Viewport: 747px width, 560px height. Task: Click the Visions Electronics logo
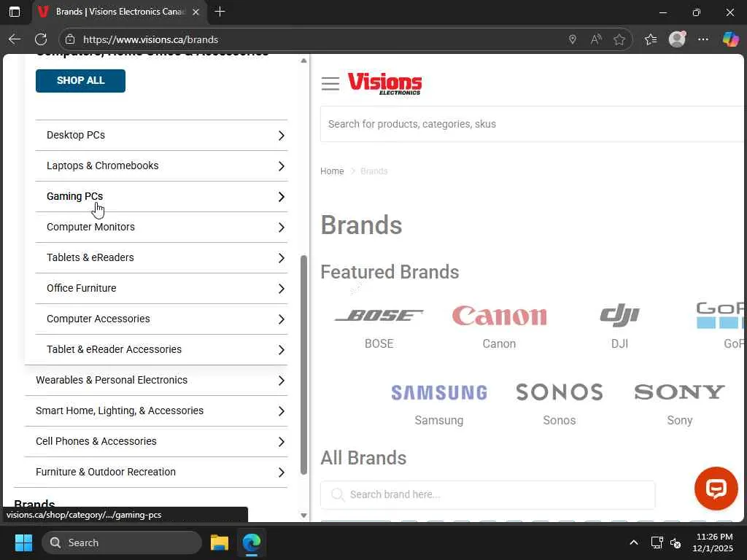384,83
